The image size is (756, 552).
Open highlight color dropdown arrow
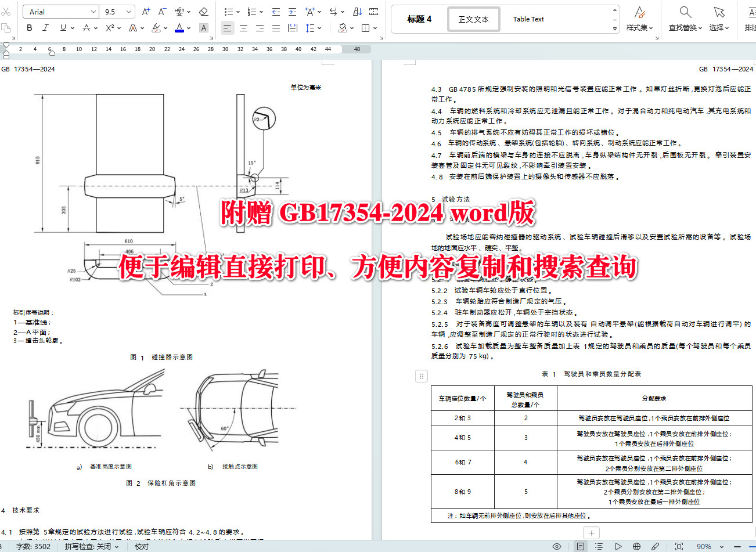click(165, 28)
